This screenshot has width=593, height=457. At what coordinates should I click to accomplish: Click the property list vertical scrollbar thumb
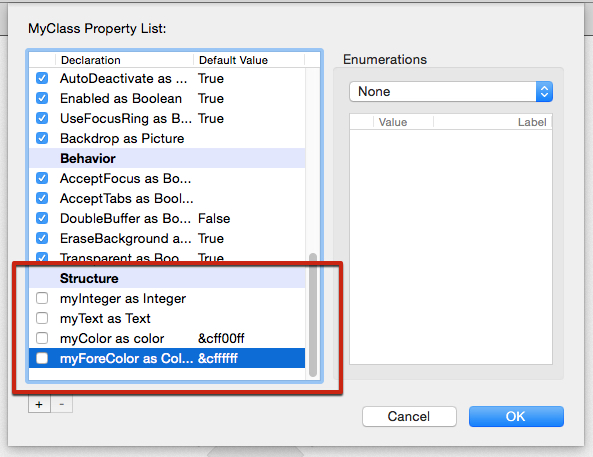pos(313,315)
